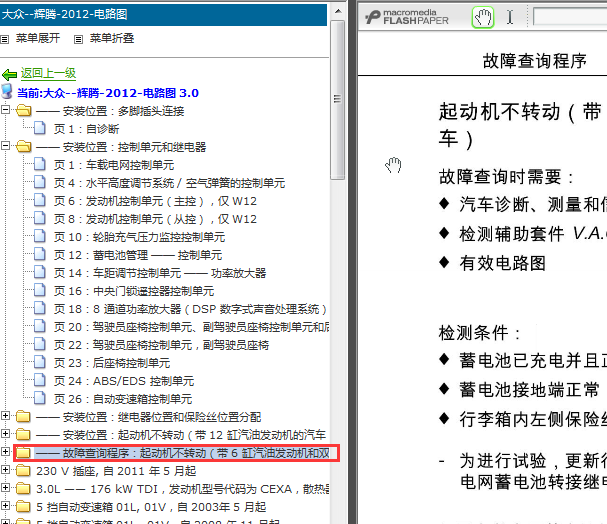Image resolution: width=607 pixels, height=524 pixels.
Task: Open 页 10：轮胎充气压力监控控制单元
Action: pyautogui.click(x=139, y=237)
